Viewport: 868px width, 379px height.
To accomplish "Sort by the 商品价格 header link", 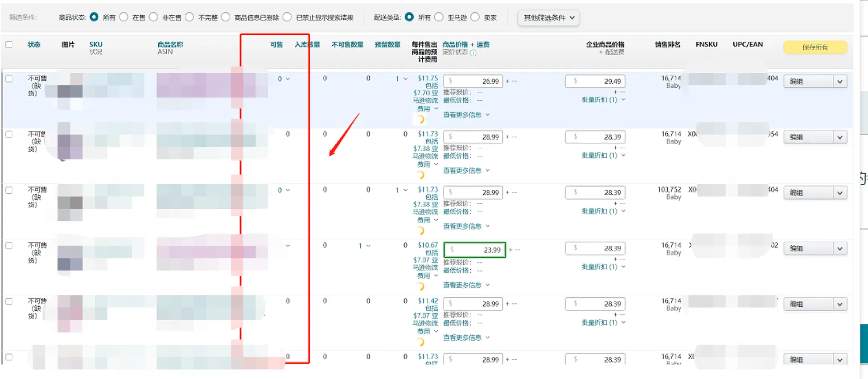I will [455, 44].
